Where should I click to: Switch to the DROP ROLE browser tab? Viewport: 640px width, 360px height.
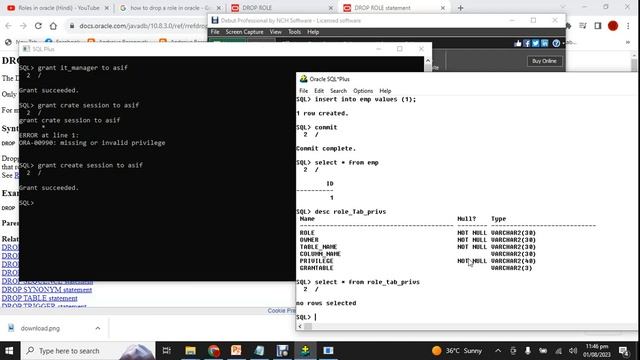pos(281,8)
